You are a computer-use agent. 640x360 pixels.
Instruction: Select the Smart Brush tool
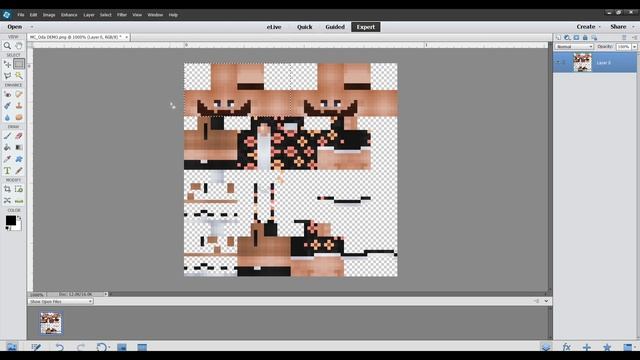[x=7, y=106]
